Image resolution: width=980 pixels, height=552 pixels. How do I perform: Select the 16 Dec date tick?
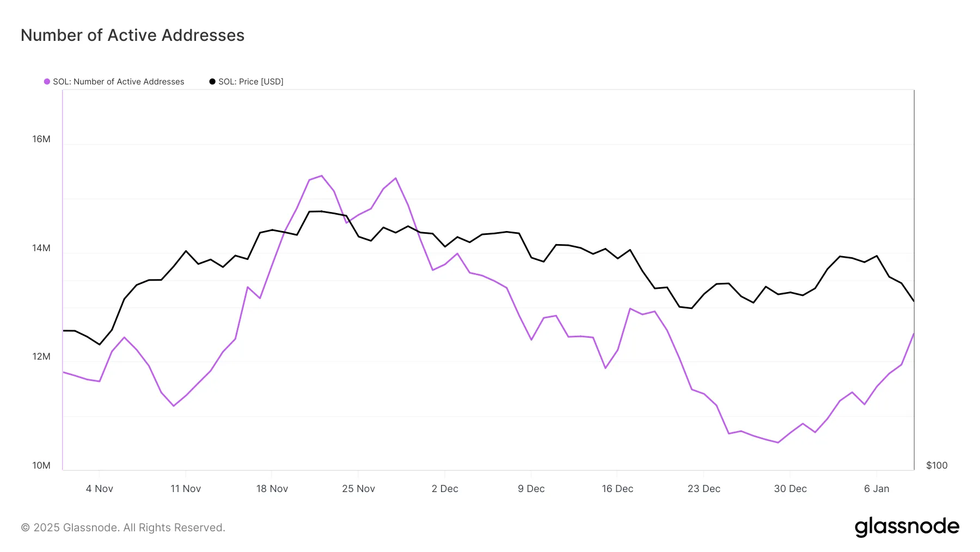tap(617, 489)
